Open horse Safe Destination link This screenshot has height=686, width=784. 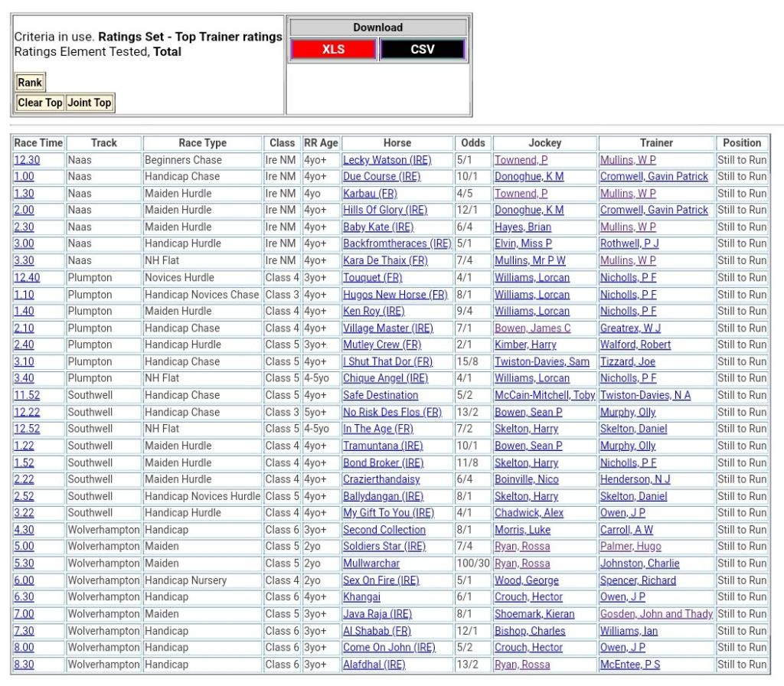381,395
